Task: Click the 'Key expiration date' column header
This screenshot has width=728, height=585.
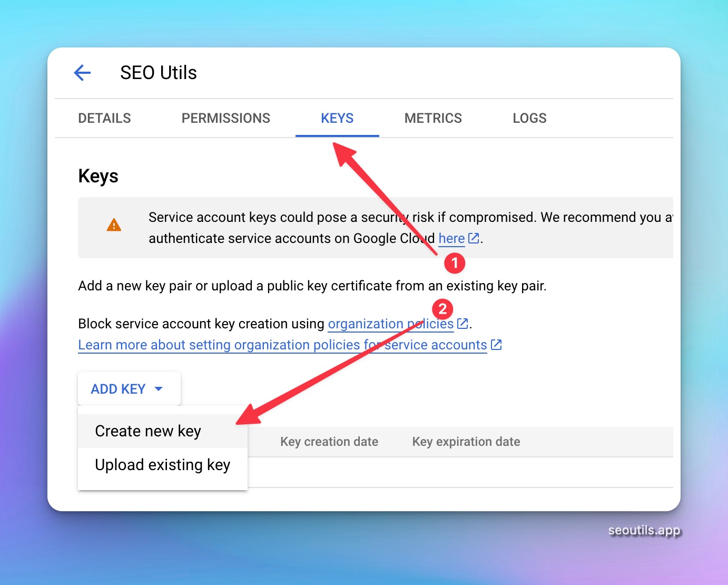Action: [x=466, y=442]
